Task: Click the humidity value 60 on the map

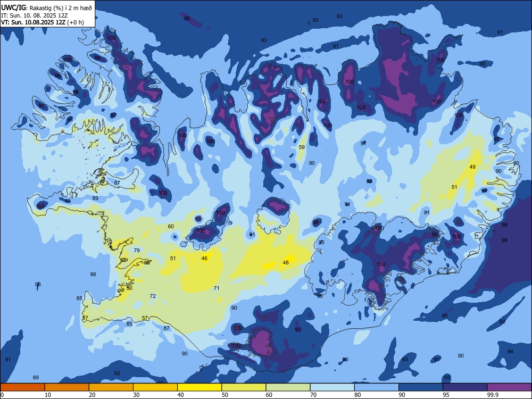Action: coord(171,226)
